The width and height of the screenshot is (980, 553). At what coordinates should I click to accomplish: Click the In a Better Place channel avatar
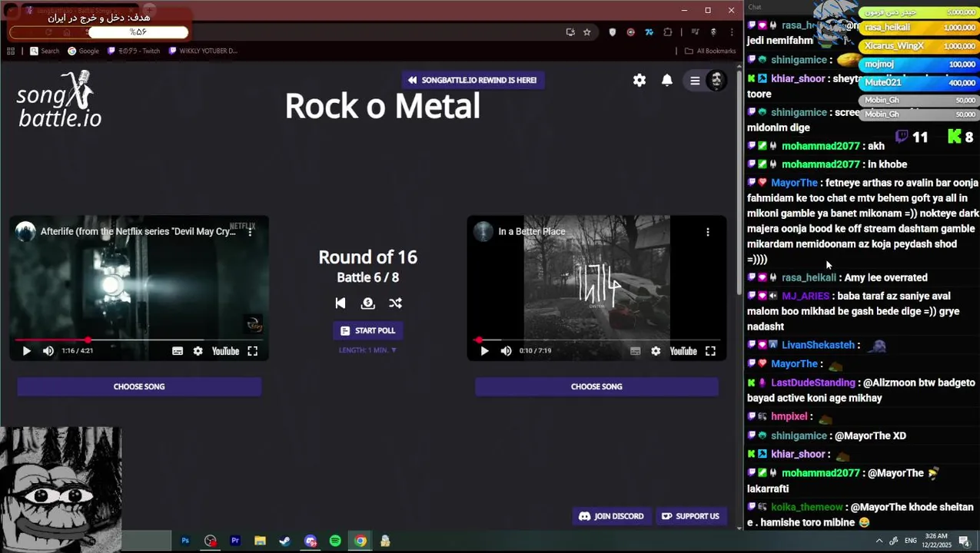483,231
